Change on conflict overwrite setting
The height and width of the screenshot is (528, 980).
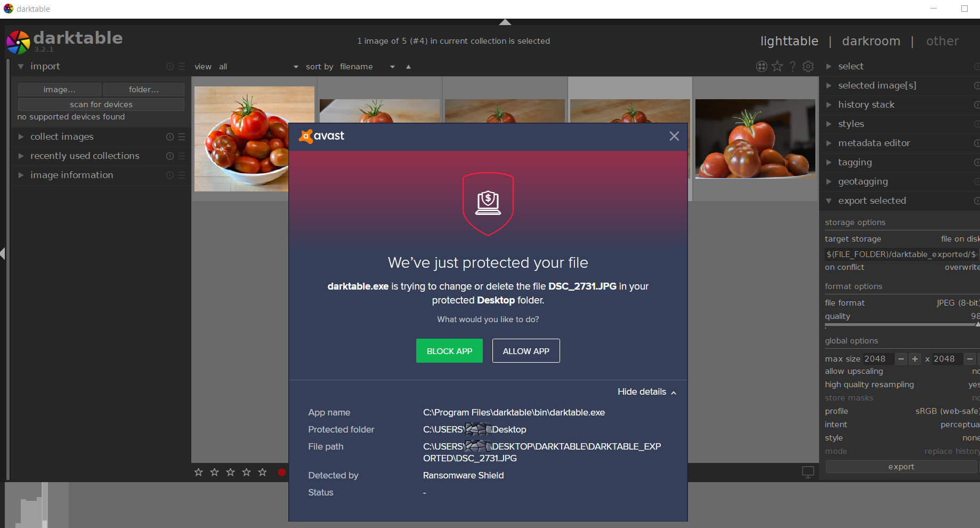902,267
